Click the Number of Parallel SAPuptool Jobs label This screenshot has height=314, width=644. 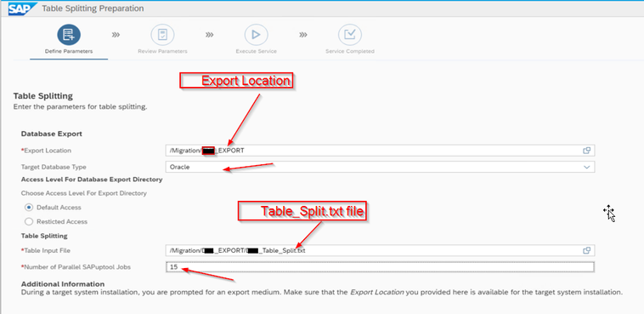[x=76, y=267]
